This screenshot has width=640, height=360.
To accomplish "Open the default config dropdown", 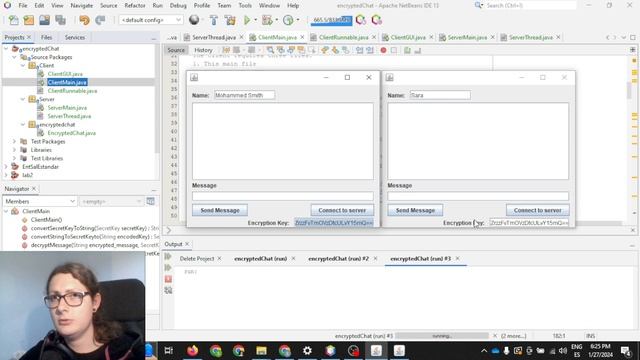I will tap(151, 20).
